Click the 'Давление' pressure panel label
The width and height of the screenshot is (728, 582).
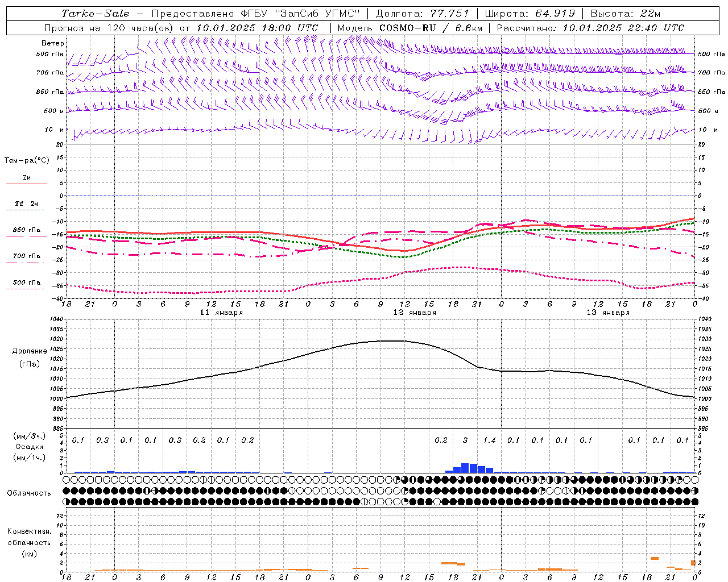[x=30, y=351]
